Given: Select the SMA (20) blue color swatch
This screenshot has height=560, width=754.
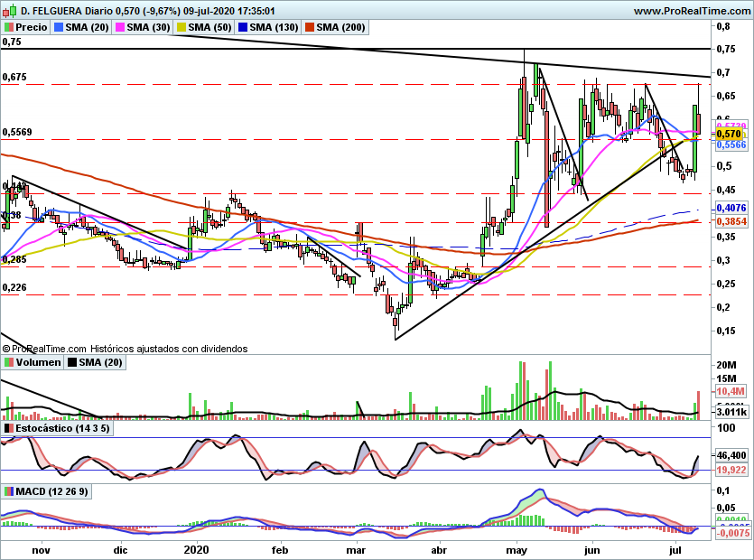Looking at the screenshot, I should [59, 27].
